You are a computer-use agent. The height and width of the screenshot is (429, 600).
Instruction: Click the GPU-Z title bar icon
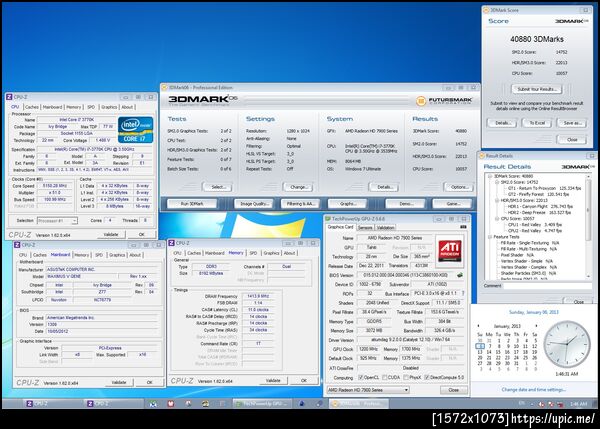(x=328, y=219)
